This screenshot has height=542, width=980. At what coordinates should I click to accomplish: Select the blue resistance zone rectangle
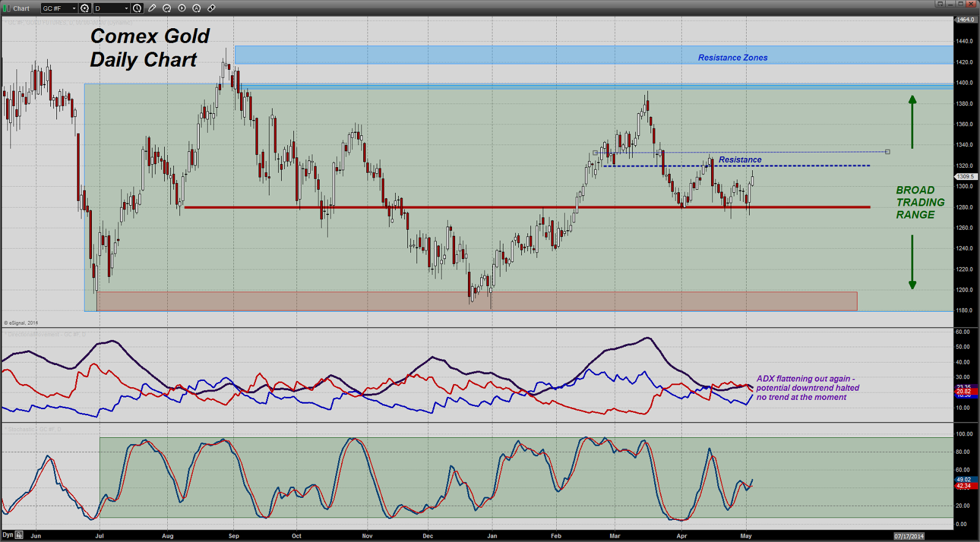pos(594,55)
